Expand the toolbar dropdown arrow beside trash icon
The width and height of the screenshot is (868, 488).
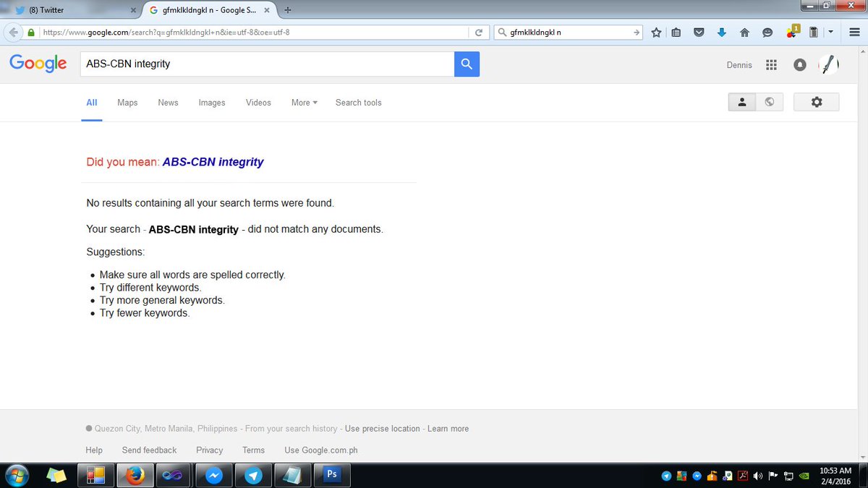point(830,33)
